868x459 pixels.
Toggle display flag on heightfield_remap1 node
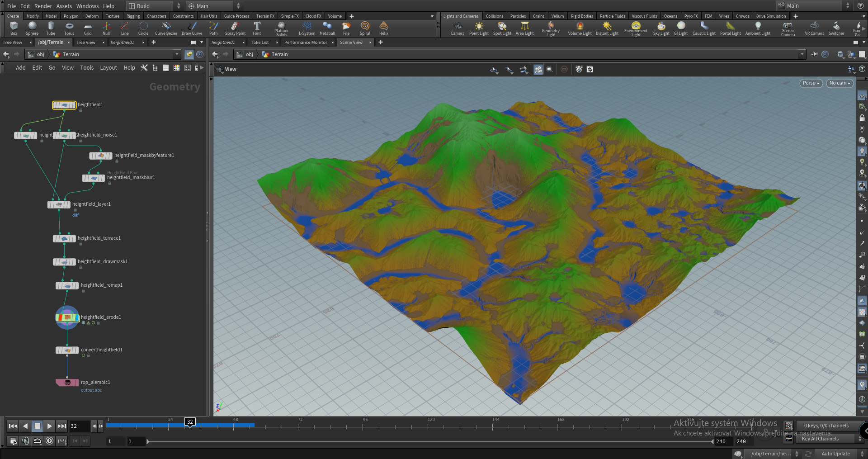(x=76, y=285)
